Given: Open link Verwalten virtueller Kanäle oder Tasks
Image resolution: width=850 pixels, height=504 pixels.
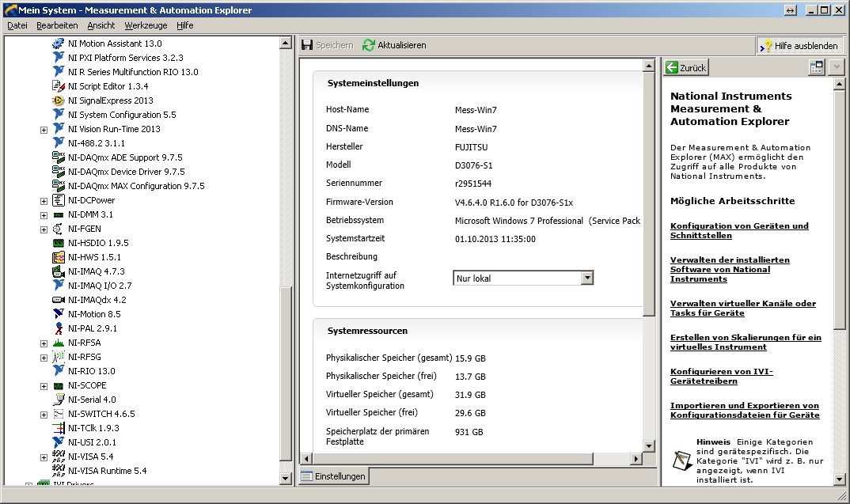Looking at the screenshot, I should click(742, 309).
